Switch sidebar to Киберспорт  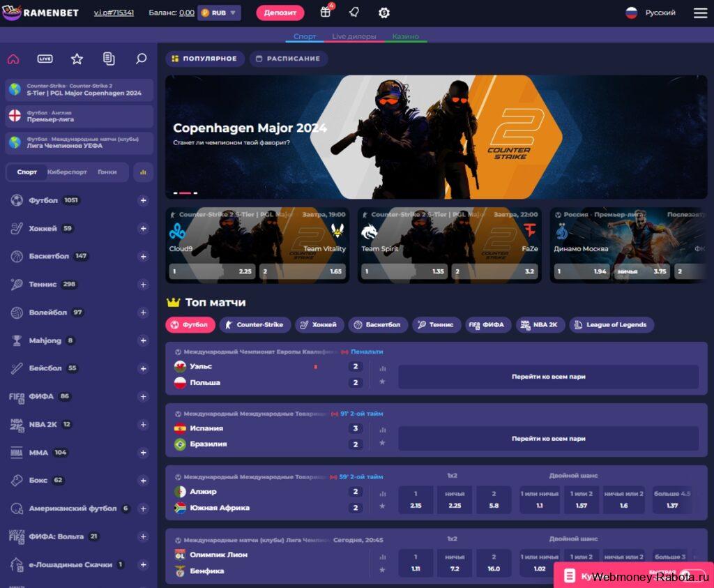67,172
